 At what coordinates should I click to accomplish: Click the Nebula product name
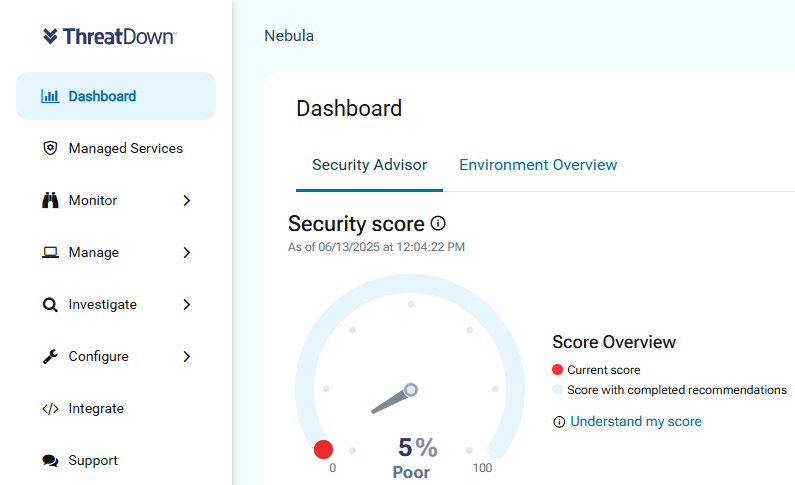[289, 36]
